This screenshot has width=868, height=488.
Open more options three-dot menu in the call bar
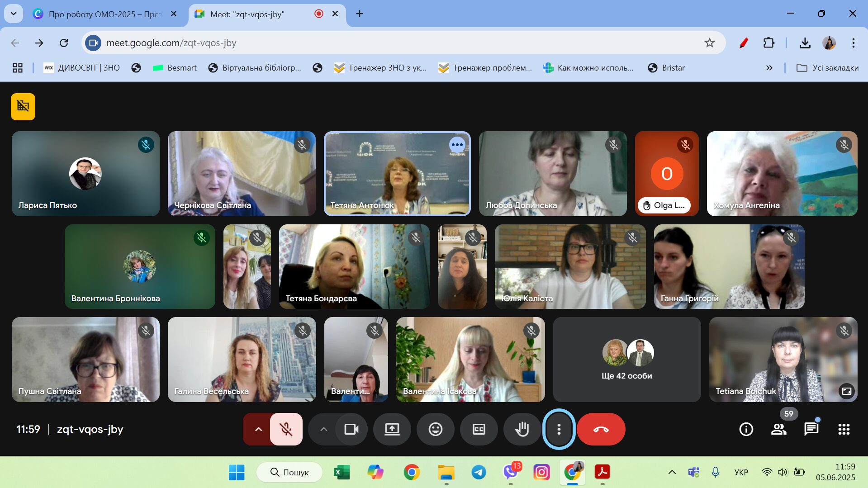click(x=559, y=429)
